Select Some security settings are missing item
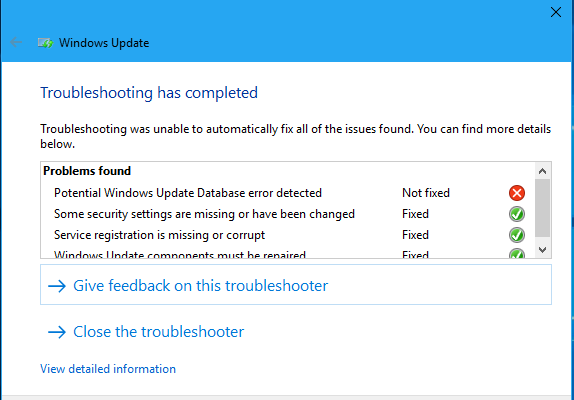Screen dimensions: 574x400 coord(204,214)
